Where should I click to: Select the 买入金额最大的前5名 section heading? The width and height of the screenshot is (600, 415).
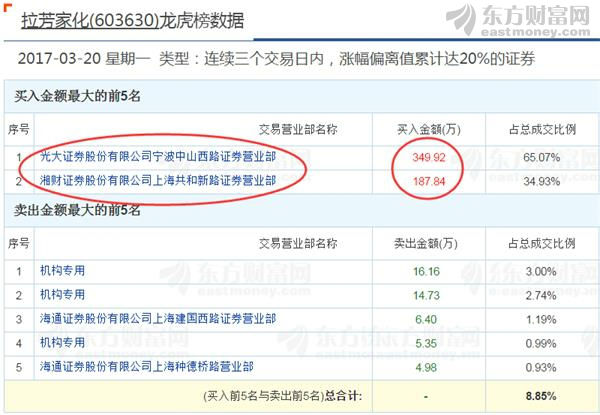point(77,97)
